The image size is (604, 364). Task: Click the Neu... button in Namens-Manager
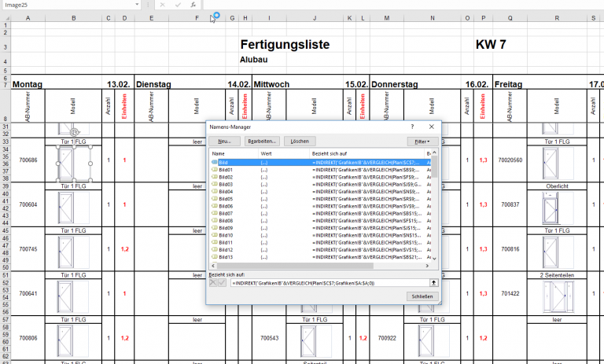tap(225, 142)
